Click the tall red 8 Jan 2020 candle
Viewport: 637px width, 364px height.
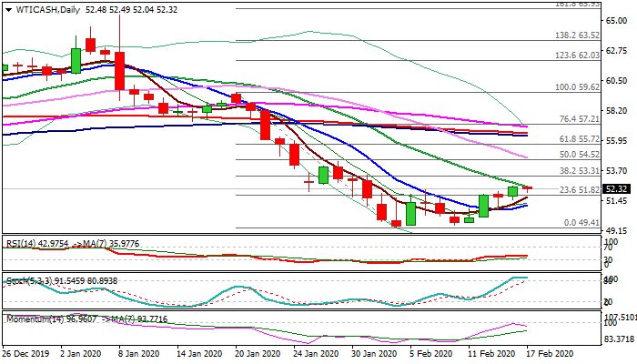120,71
